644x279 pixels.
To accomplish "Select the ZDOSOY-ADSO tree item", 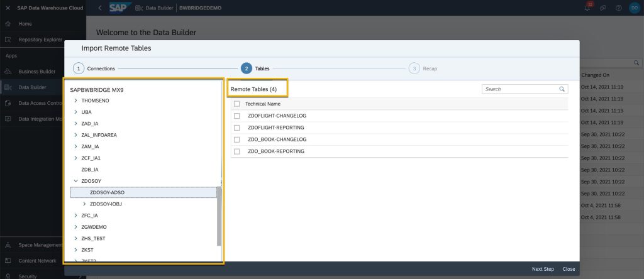I will point(144,192).
